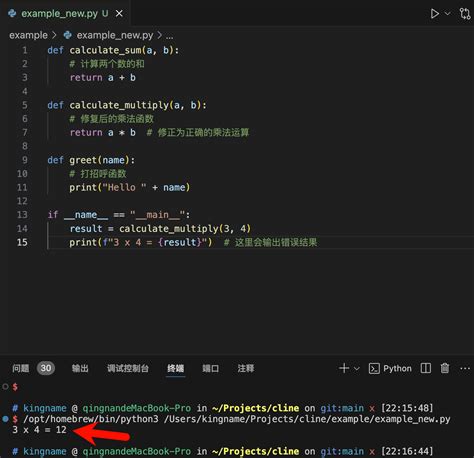
Task: Click the '# 修正为正确的乘法运算' trailing comment
Action: coord(198,133)
